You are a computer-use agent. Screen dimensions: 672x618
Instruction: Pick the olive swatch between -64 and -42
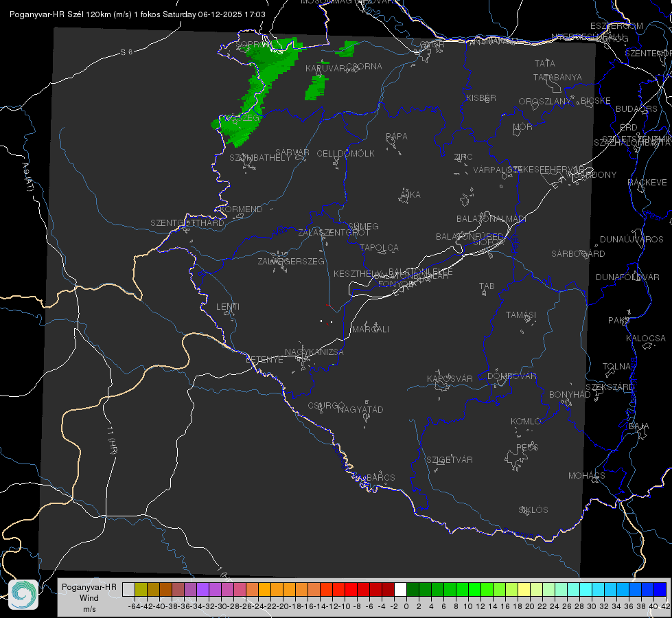141,589
